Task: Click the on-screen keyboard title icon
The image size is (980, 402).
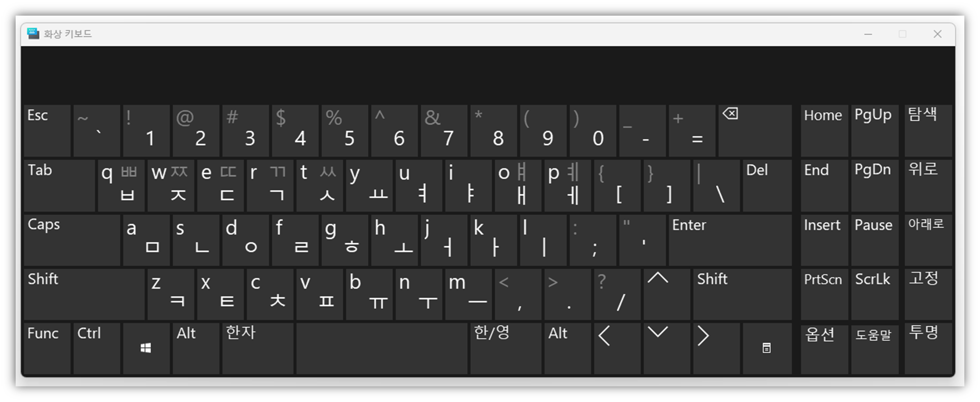Action: [x=33, y=34]
